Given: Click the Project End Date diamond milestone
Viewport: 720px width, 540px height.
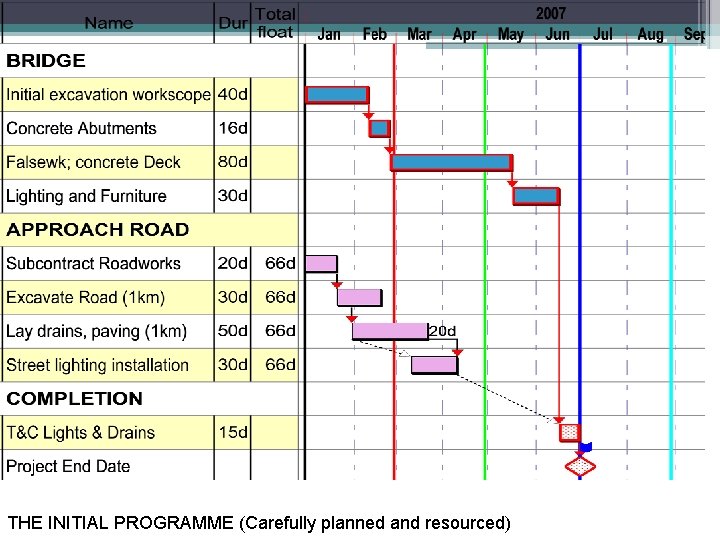Looking at the screenshot, I should 580,466.
